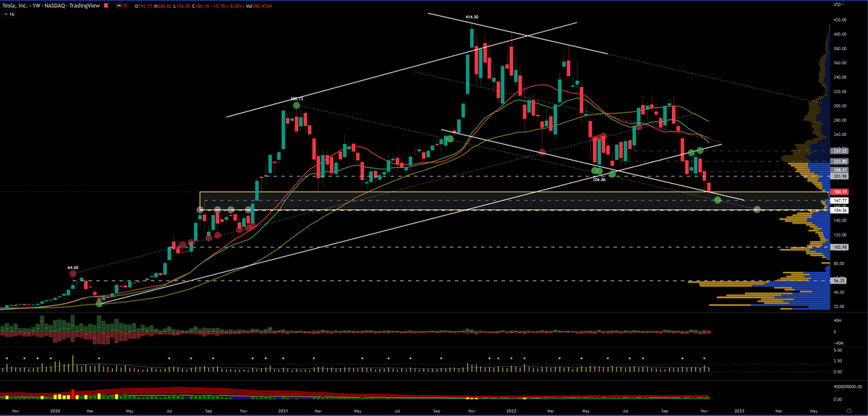Click the 2022 label on time axis
The height and width of the screenshot is (416, 868).
pyautogui.click(x=511, y=410)
